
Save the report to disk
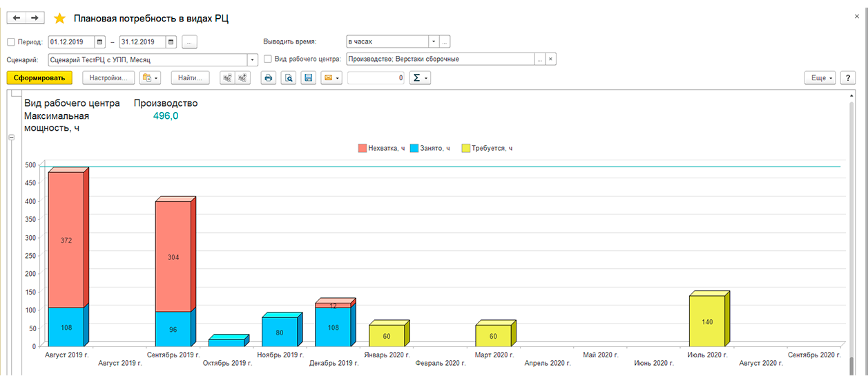coord(309,78)
